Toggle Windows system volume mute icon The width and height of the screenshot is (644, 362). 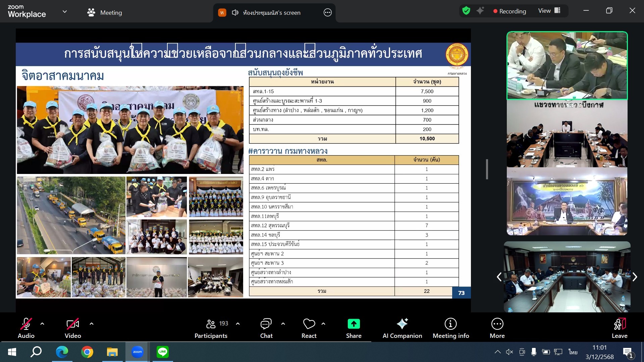point(509,352)
